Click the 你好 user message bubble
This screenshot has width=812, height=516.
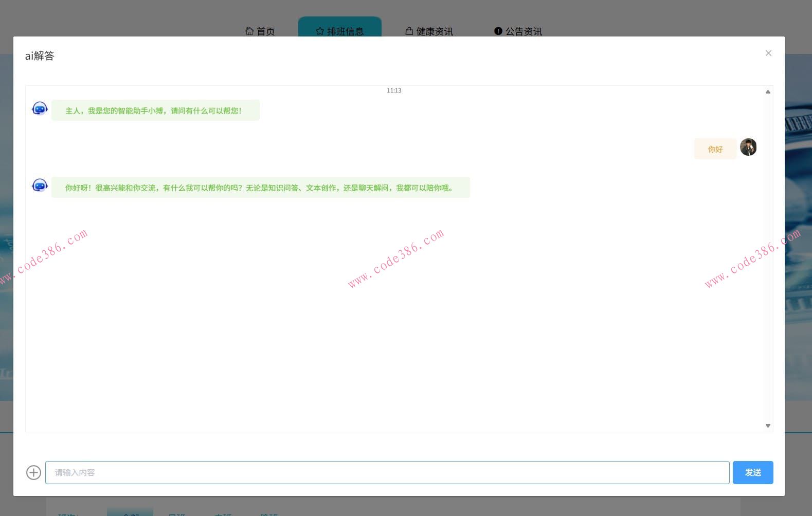(x=715, y=149)
